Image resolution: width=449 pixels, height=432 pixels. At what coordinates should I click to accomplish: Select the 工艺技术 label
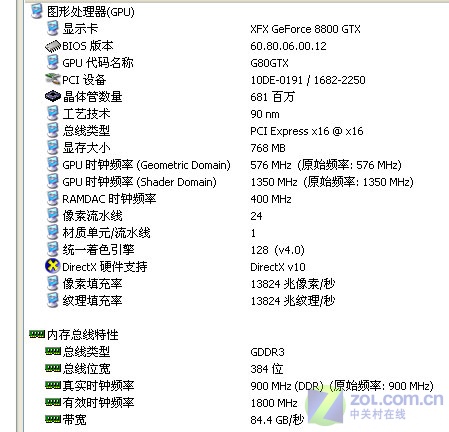[x=86, y=114]
